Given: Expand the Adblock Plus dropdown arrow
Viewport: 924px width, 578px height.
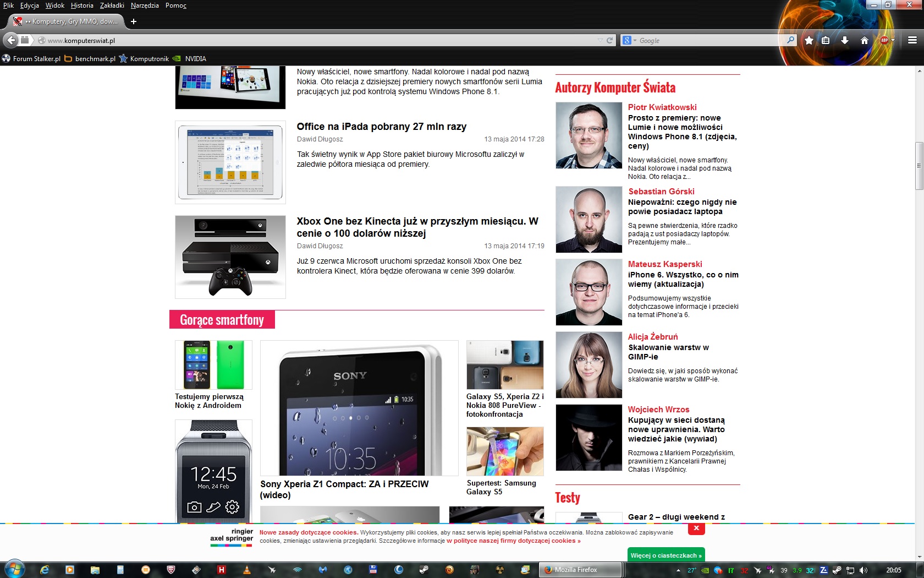Looking at the screenshot, I should [x=893, y=40].
